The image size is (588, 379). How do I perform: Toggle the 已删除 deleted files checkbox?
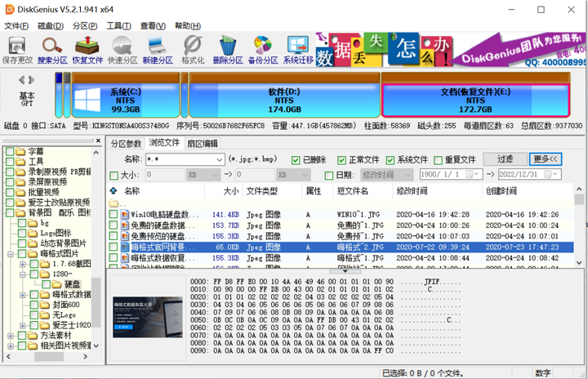(296, 160)
